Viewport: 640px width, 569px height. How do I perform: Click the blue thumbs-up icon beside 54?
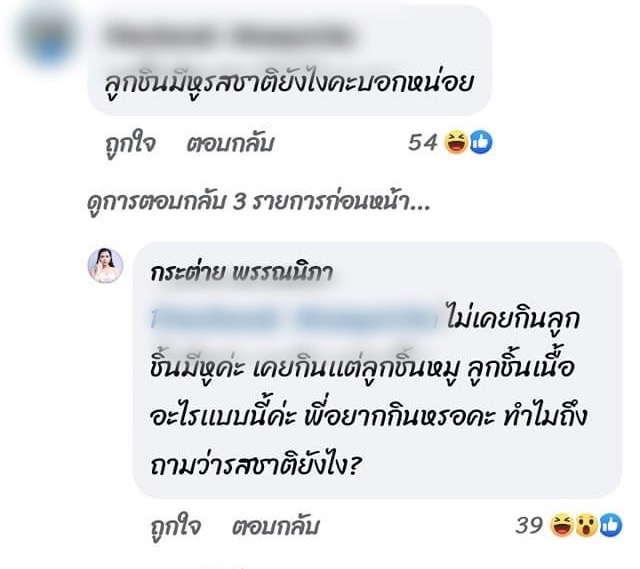click(x=481, y=143)
